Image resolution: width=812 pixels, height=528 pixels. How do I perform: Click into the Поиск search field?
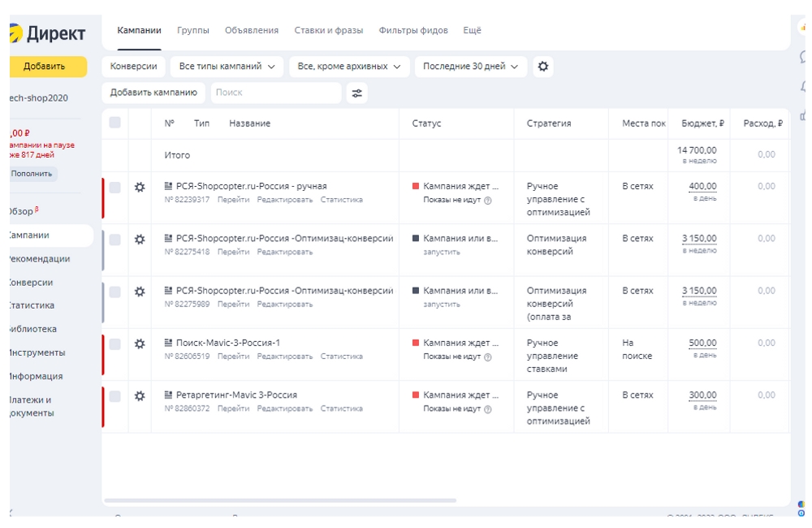click(x=276, y=93)
